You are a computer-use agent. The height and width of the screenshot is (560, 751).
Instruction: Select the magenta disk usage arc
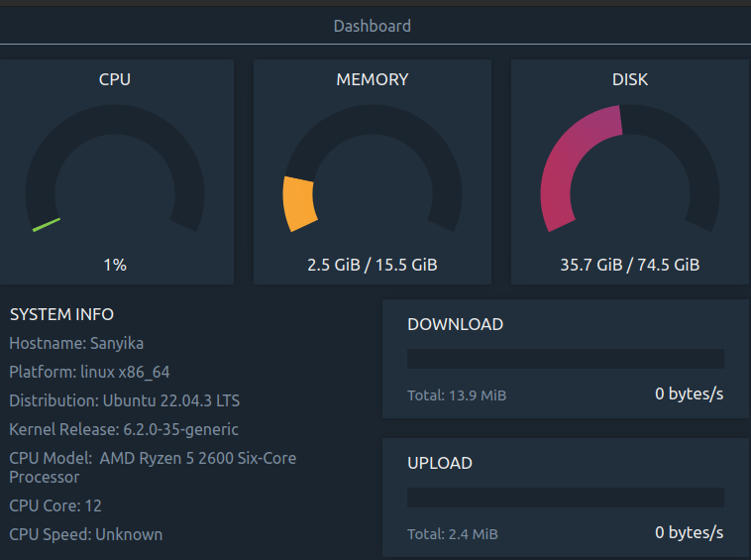tap(577, 163)
